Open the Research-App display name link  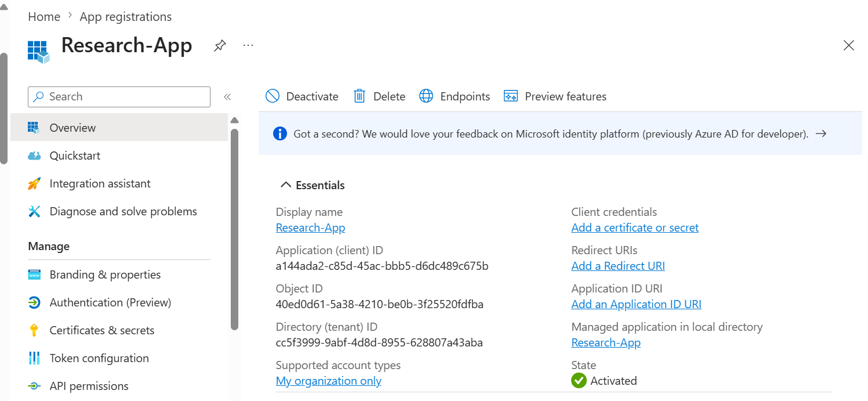click(310, 227)
